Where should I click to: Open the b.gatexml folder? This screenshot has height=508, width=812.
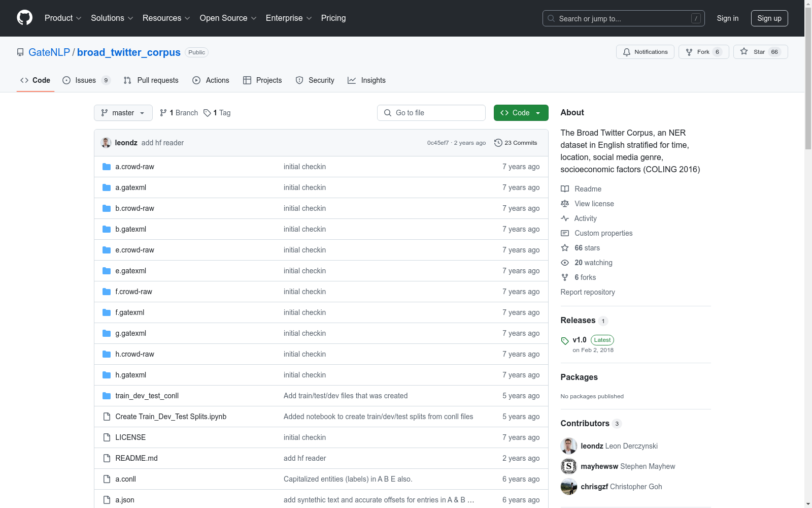[x=131, y=229]
